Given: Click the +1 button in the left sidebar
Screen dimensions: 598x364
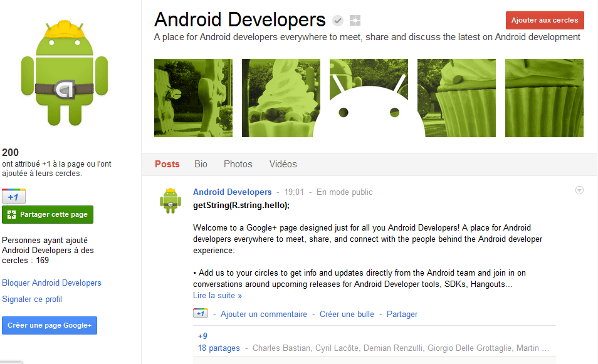Looking at the screenshot, I should tap(14, 196).
